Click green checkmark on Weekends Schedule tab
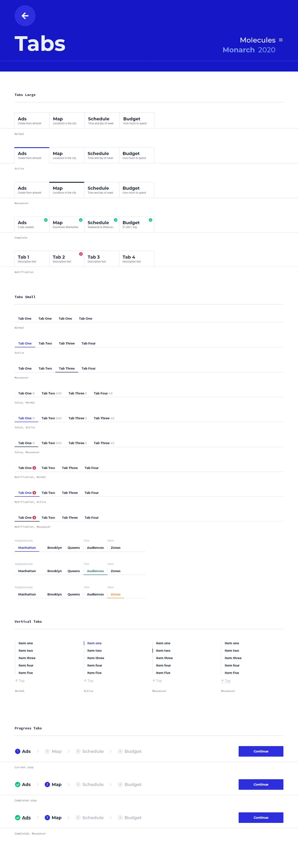 (x=116, y=220)
